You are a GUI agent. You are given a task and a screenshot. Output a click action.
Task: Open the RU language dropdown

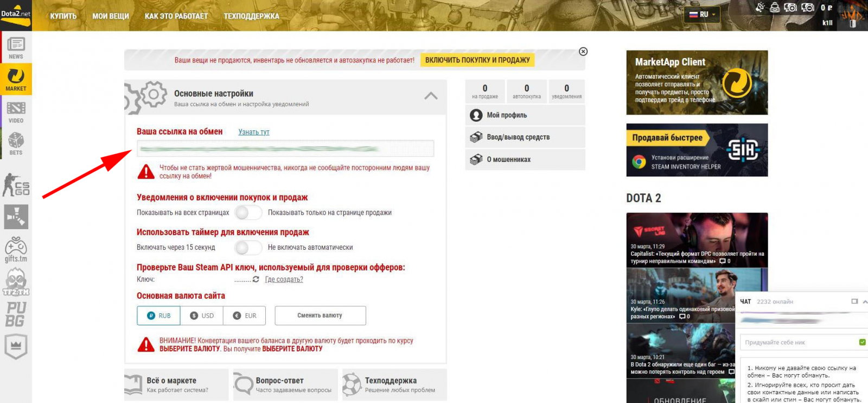(702, 15)
